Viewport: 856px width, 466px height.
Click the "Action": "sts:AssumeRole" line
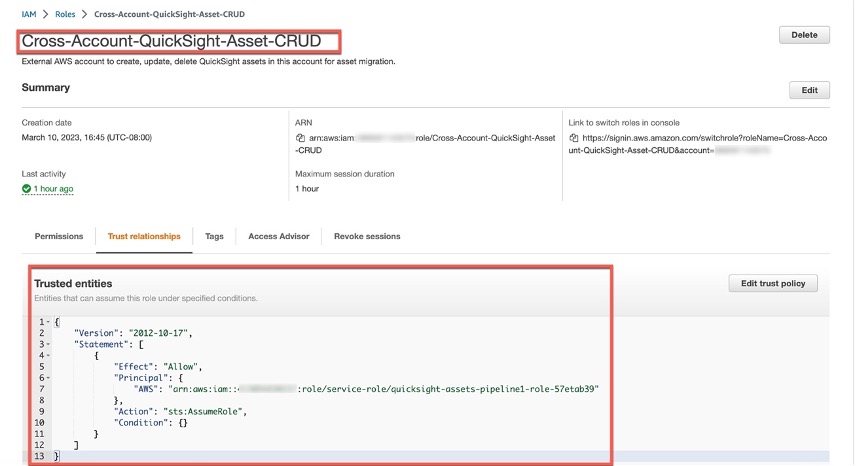(180, 411)
